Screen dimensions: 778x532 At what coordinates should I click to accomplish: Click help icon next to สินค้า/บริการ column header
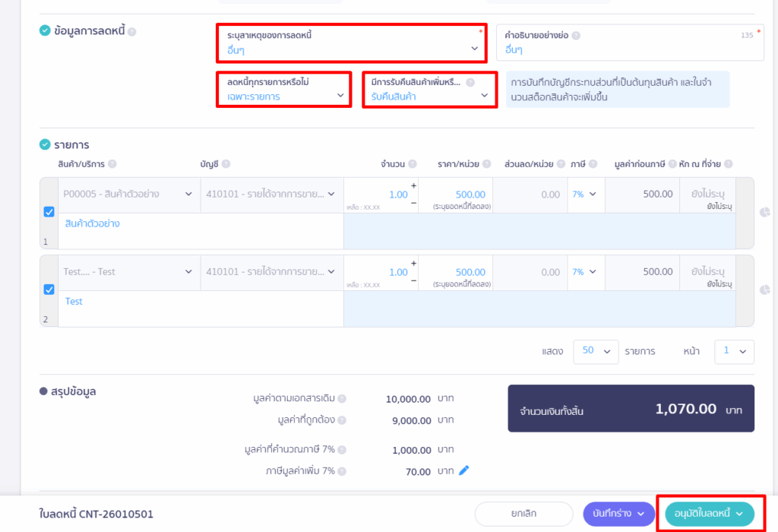112,164
